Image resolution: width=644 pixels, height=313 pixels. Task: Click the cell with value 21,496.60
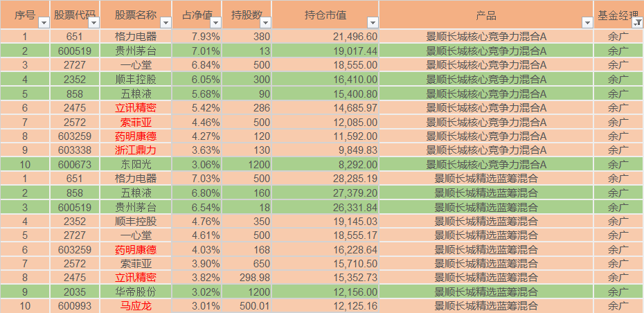(325, 36)
